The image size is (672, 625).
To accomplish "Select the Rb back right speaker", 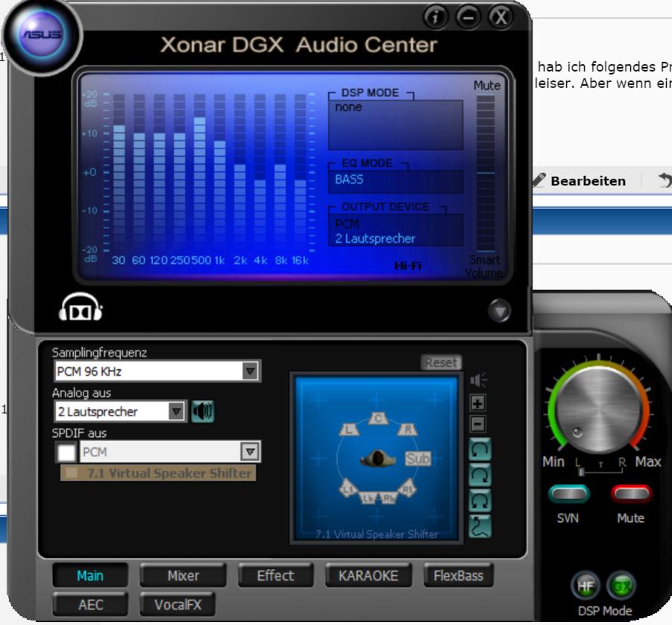I will pyautogui.click(x=388, y=498).
